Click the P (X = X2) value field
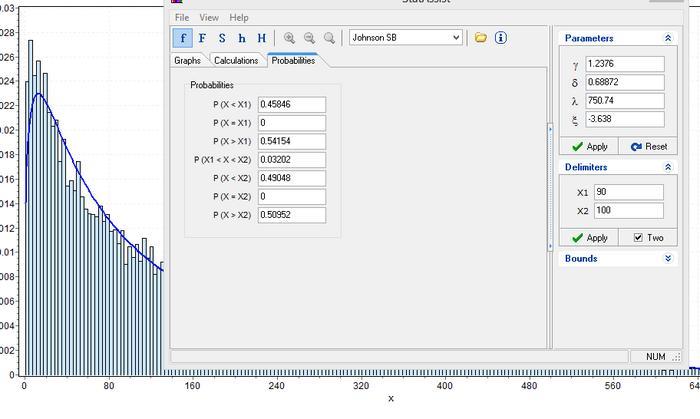Image resolution: width=700 pixels, height=419 pixels. [x=292, y=197]
